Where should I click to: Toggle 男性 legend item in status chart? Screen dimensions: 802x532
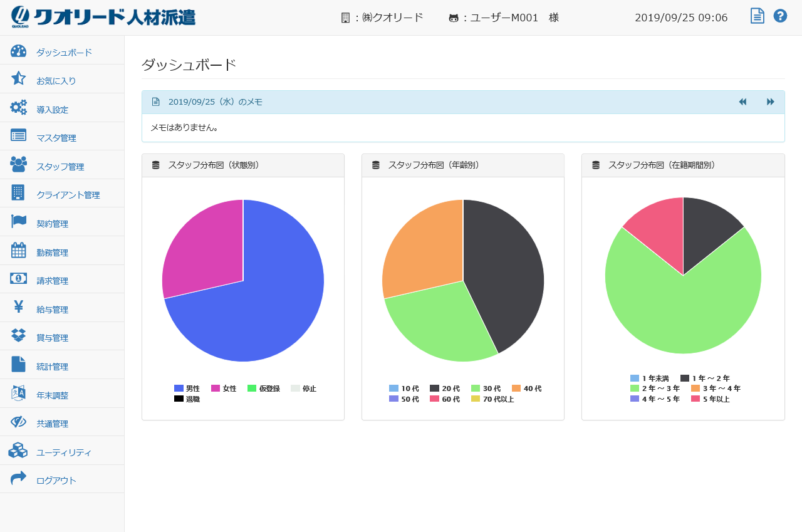pos(187,389)
